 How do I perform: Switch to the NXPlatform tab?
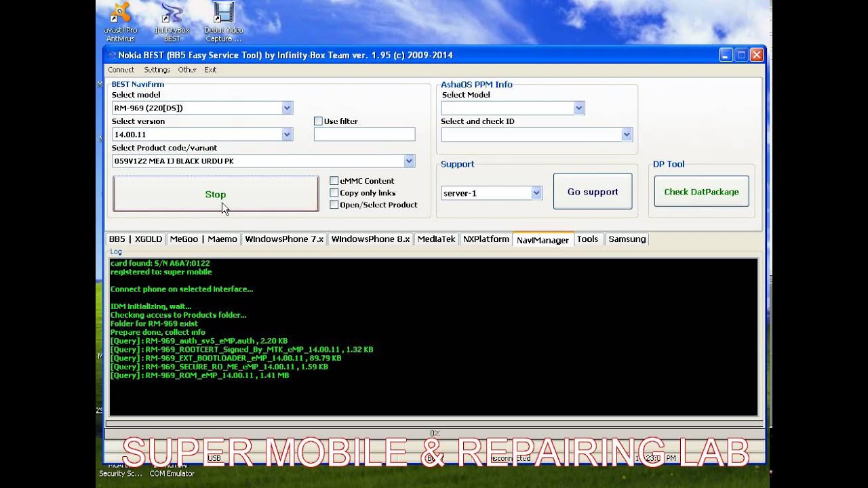[486, 239]
